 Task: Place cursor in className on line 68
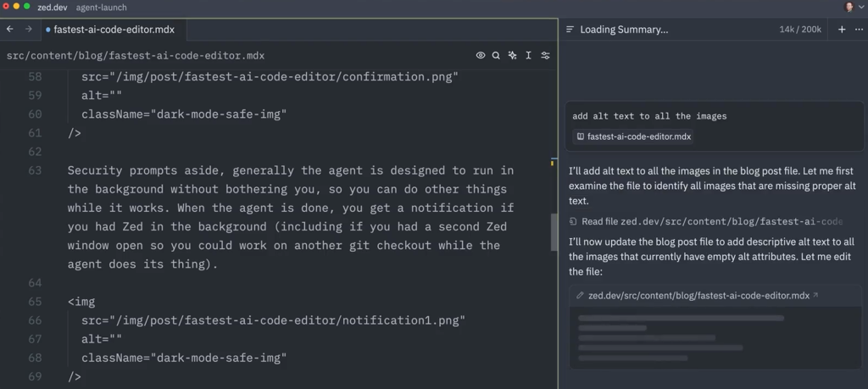[184, 358]
